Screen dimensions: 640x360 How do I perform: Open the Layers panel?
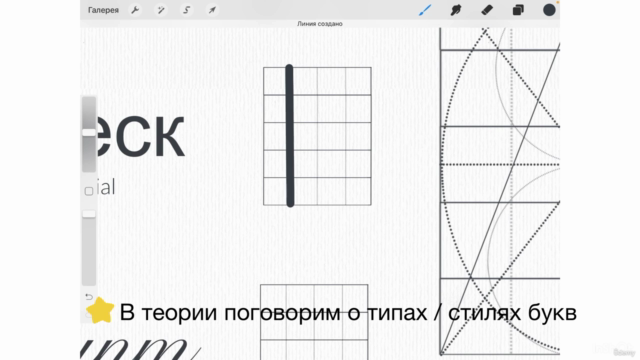coord(518,10)
